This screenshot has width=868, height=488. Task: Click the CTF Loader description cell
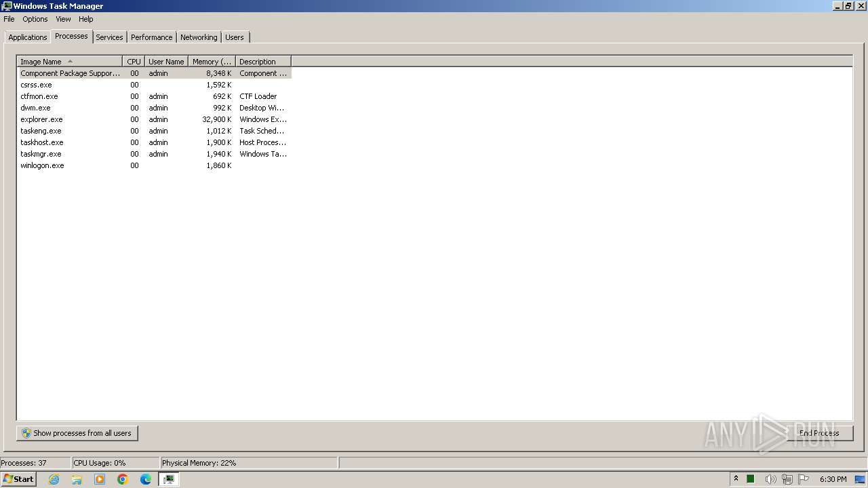coord(258,96)
